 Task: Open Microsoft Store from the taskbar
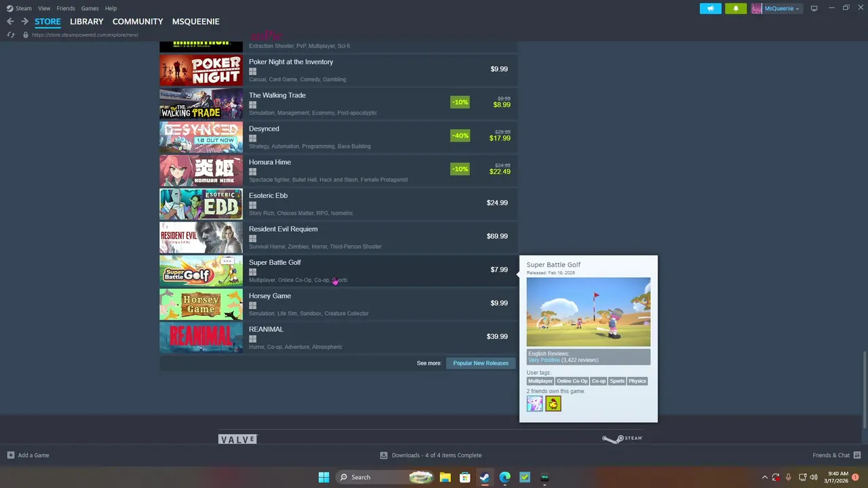465,477
